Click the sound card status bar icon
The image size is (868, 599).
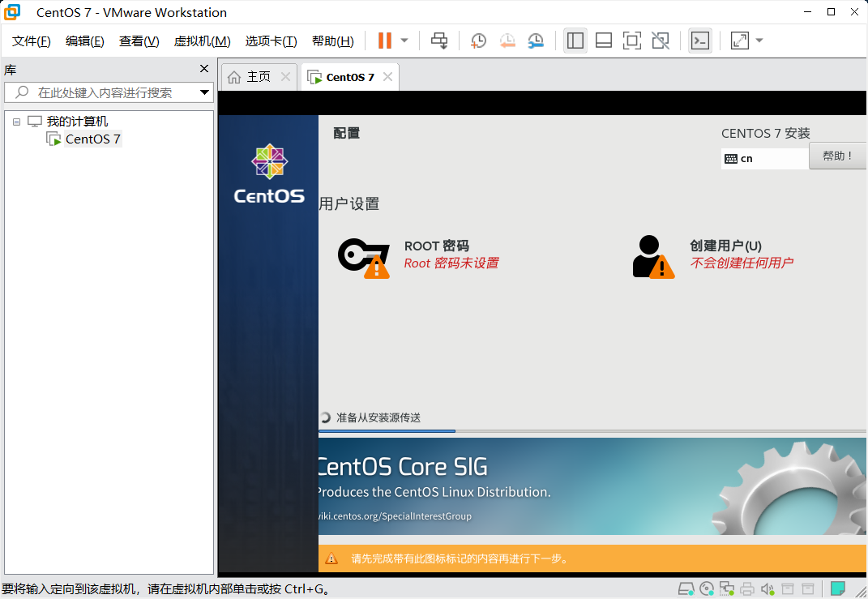click(768, 588)
